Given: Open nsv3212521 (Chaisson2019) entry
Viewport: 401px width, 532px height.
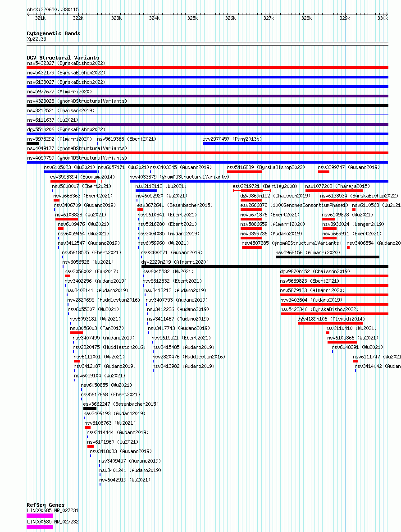Looking at the screenshot, I should (x=61, y=110).
